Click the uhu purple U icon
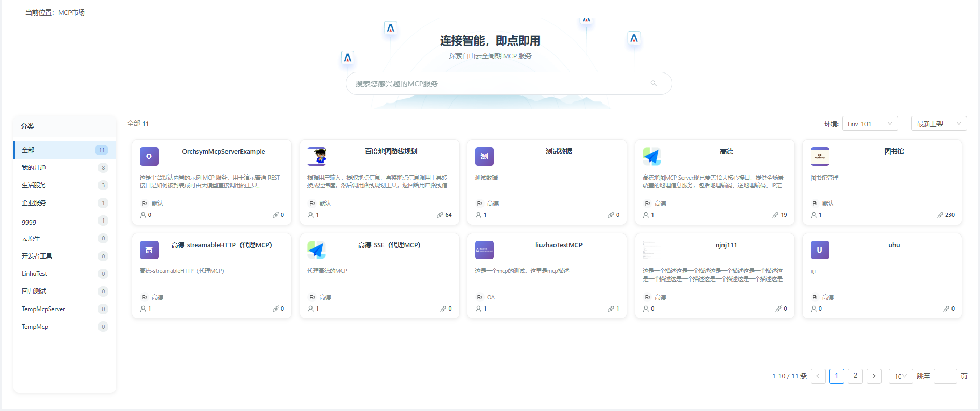This screenshot has width=980, height=411. point(819,250)
